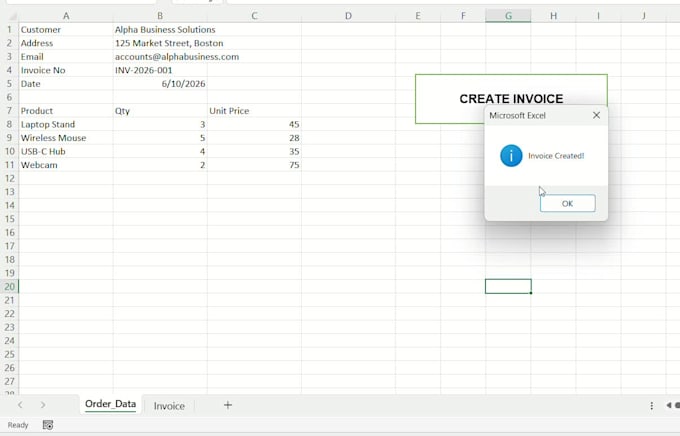The image size is (680, 436).
Task: Close the Microsoft Excel message box
Action: [x=596, y=115]
